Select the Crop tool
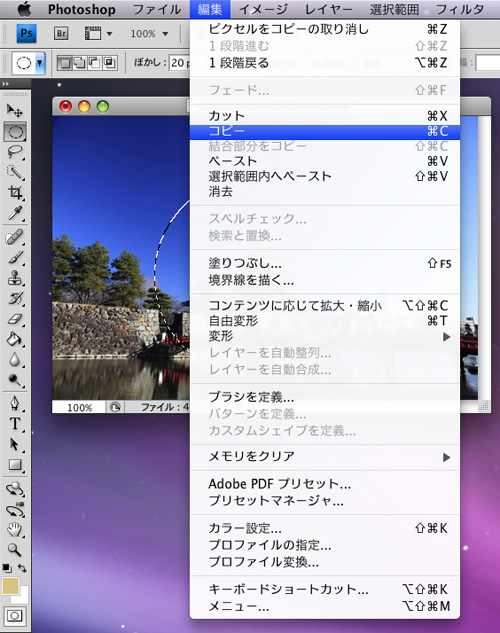The height and width of the screenshot is (633, 500). 15,193
